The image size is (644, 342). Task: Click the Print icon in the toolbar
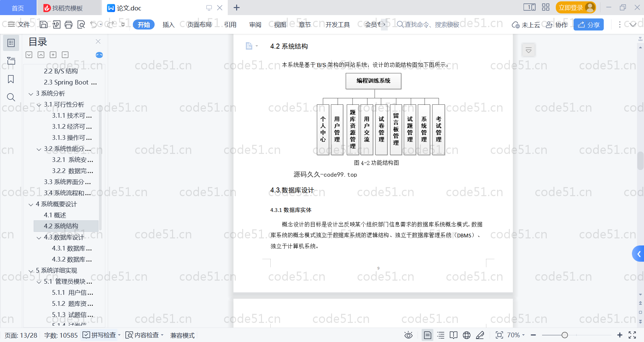68,24
